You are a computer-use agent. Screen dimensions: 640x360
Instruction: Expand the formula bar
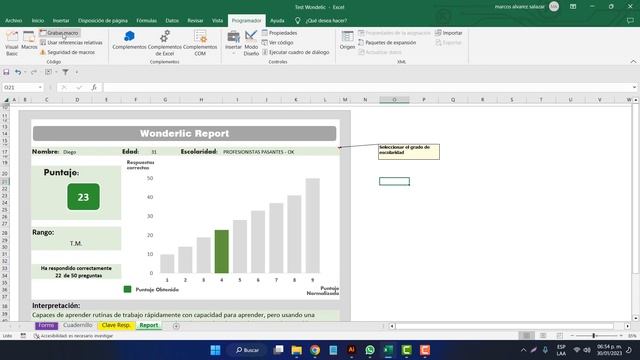tap(634, 87)
